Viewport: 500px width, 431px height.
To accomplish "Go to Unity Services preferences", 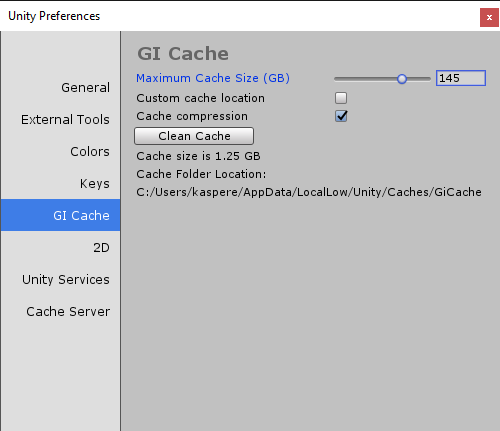I will (x=60, y=279).
